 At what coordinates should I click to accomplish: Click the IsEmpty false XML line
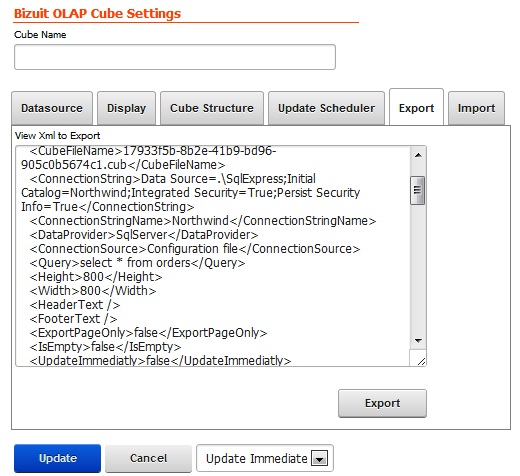pyautogui.click(x=105, y=347)
